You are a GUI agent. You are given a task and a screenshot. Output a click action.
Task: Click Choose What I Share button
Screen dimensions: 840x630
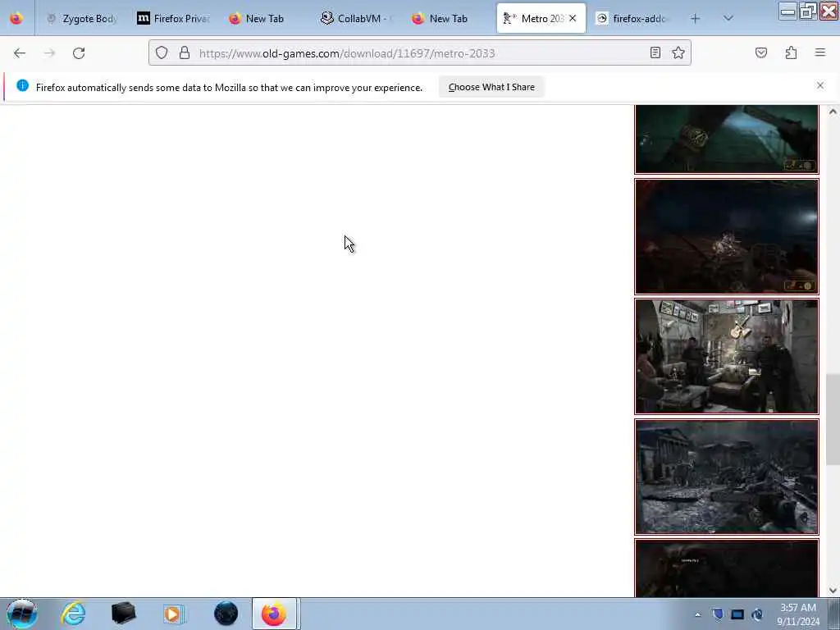pyautogui.click(x=491, y=87)
